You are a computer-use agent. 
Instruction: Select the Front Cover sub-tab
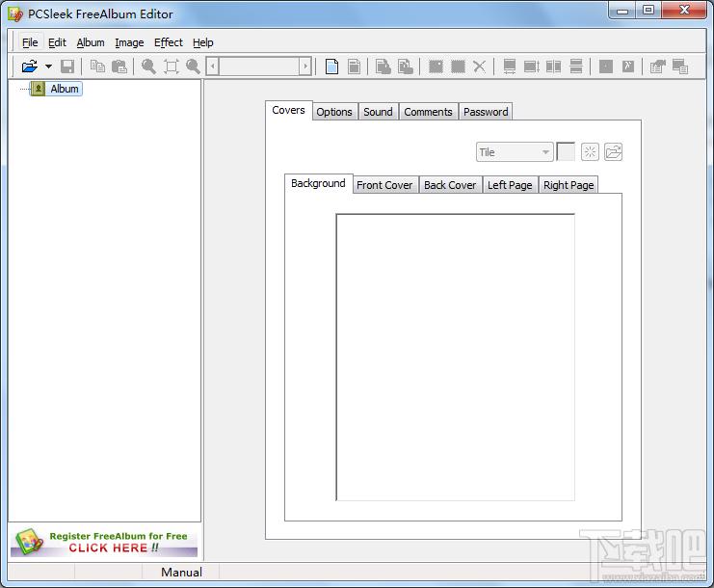tap(384, 185)
